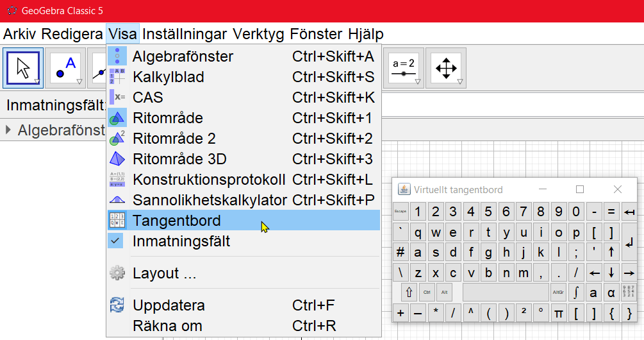Choose Tangentbord in the Visa menu

pyautogui.click(x=177, y=221)
